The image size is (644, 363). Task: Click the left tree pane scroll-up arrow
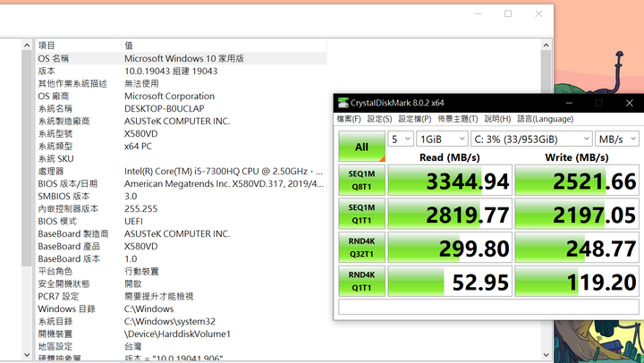[27, 46]
